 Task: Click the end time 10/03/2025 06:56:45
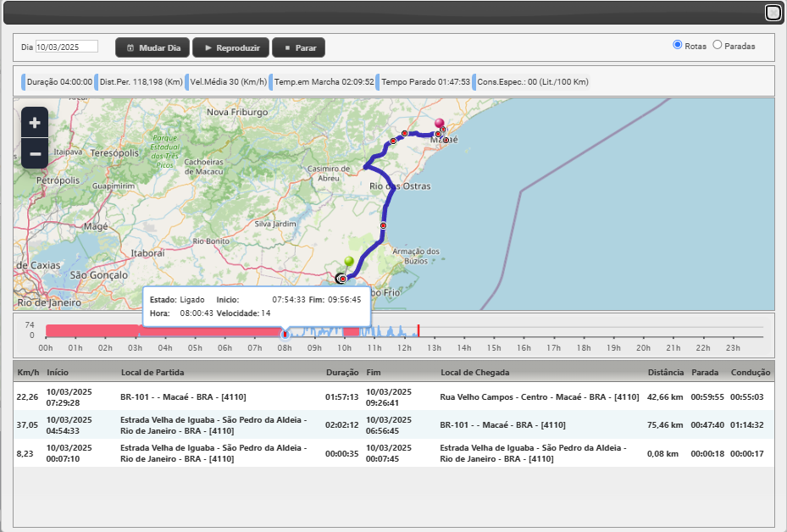click(389, 425)
